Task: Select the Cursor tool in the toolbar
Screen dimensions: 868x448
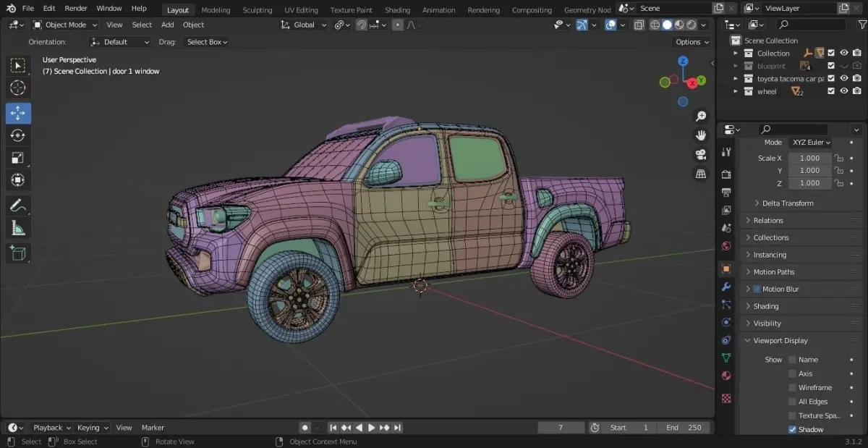Action: tap(18, 88)
